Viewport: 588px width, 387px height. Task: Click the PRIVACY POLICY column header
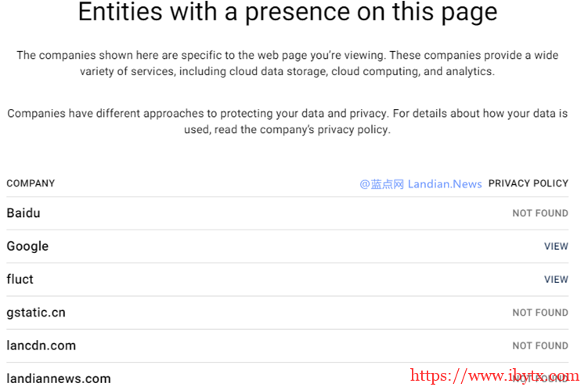point(528,183)
